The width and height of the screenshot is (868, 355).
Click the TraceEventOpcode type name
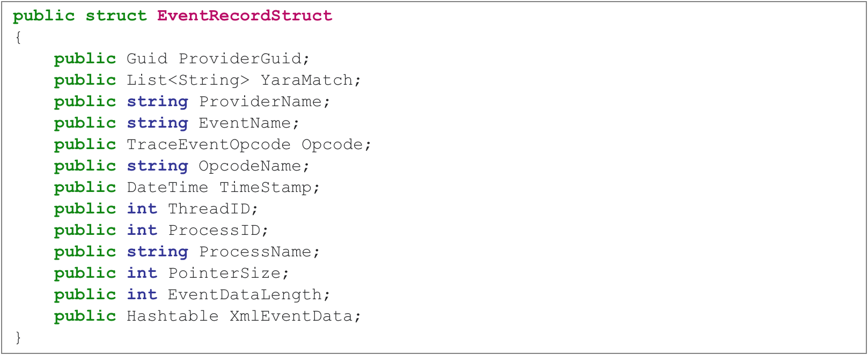209,144
